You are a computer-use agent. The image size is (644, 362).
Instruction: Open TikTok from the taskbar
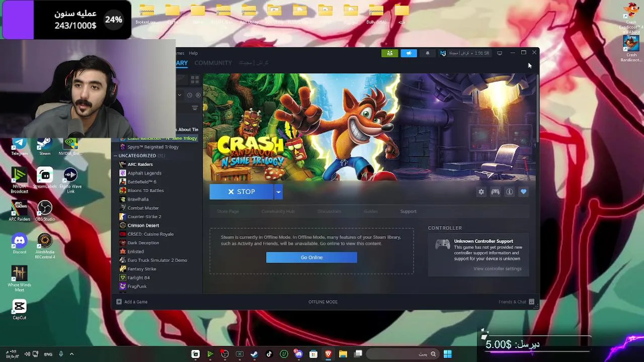click(x=269, y=354)
